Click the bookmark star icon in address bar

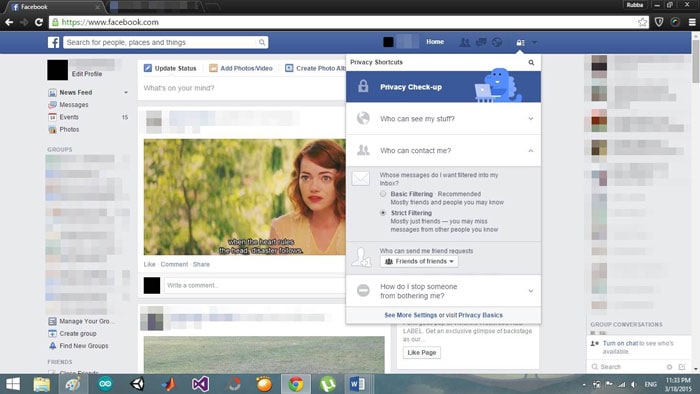pos(642,22)
